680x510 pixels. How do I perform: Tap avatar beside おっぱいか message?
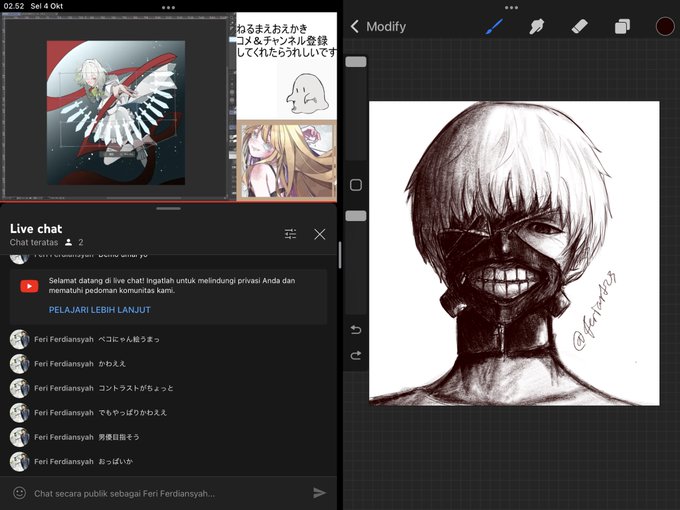click(x=20, y=461)
